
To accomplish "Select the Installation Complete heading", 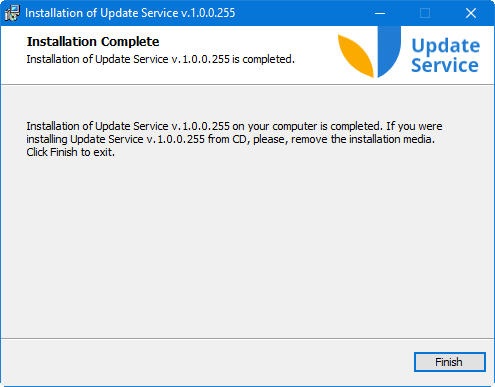I will [x=93, y=42].
